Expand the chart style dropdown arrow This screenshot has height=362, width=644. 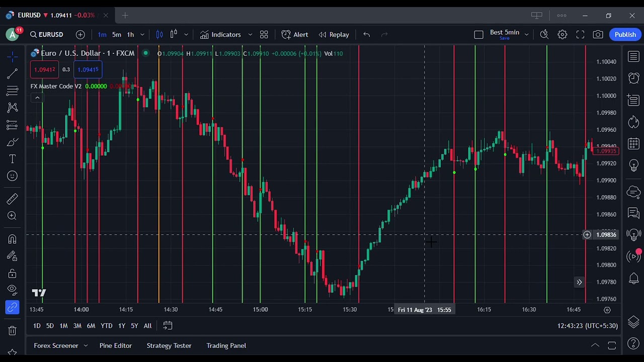point(186,35)
